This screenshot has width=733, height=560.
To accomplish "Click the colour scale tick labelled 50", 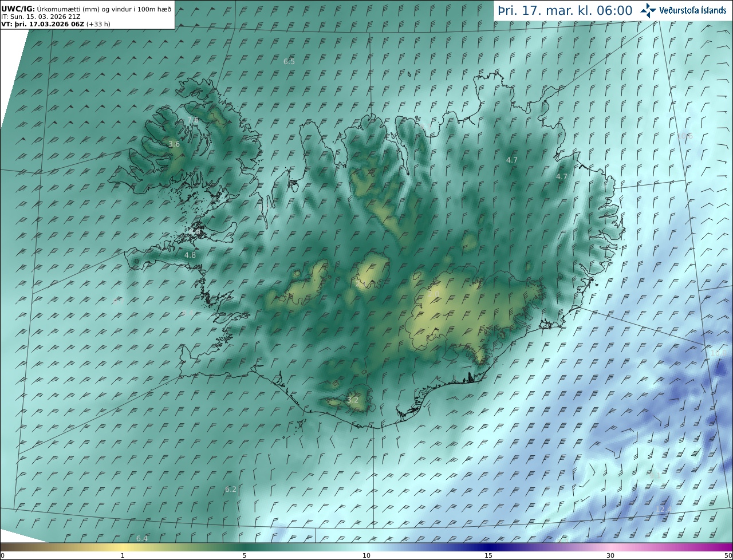I will 728,555.
